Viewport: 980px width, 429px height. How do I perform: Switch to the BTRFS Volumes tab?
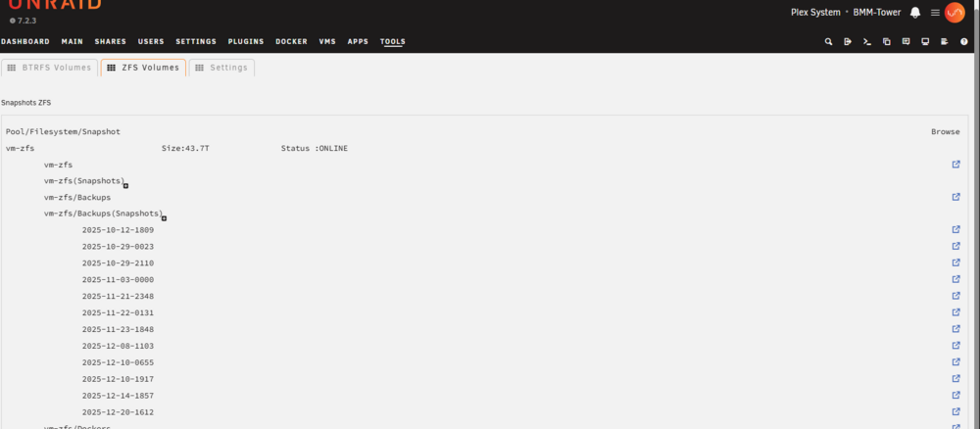[x=49, y=68]
